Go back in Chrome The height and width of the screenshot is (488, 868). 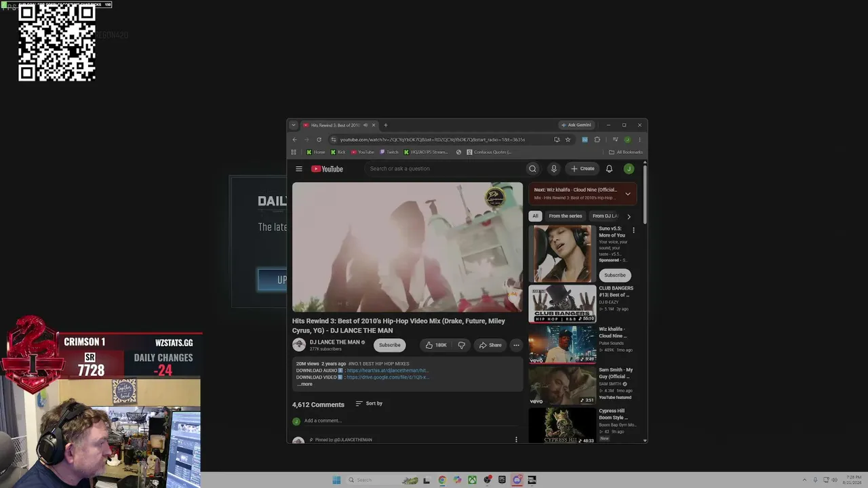[294, 140]
